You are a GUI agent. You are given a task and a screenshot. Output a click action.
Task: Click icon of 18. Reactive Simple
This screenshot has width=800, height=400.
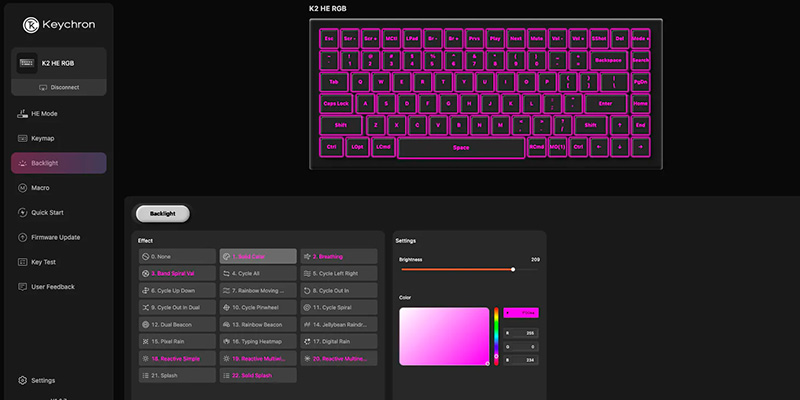[145, 359]
